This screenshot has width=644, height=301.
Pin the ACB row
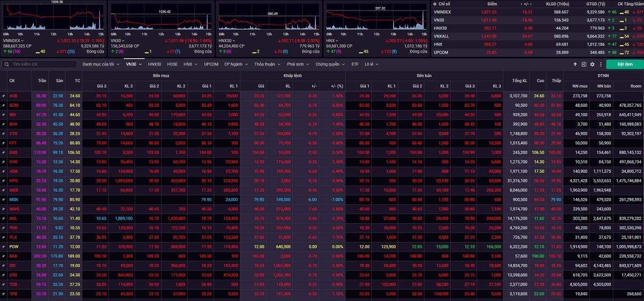[x=3, y=96]
